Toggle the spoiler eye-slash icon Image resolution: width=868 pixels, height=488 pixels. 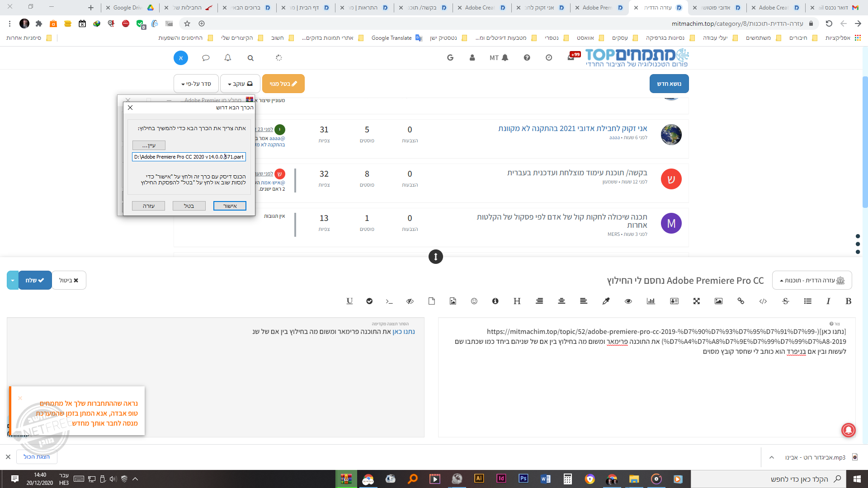coord(410,301)
